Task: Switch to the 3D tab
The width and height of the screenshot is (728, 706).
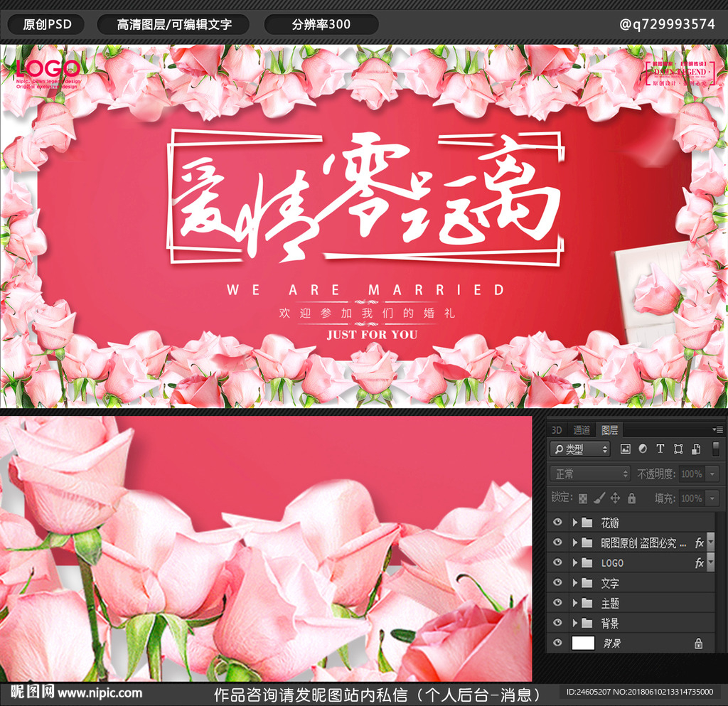Action: [557, 429]
